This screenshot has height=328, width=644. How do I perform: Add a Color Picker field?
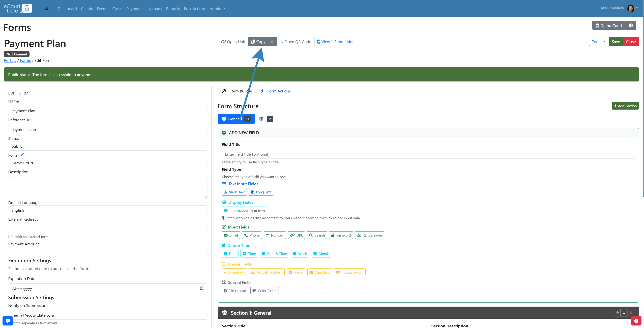pyautogui.click(x=264, y=290)
